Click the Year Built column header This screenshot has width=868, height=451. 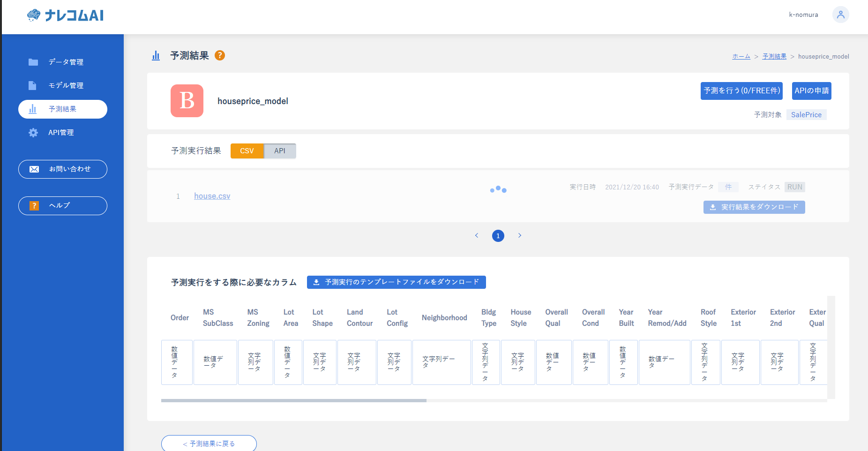click(626, 318)
